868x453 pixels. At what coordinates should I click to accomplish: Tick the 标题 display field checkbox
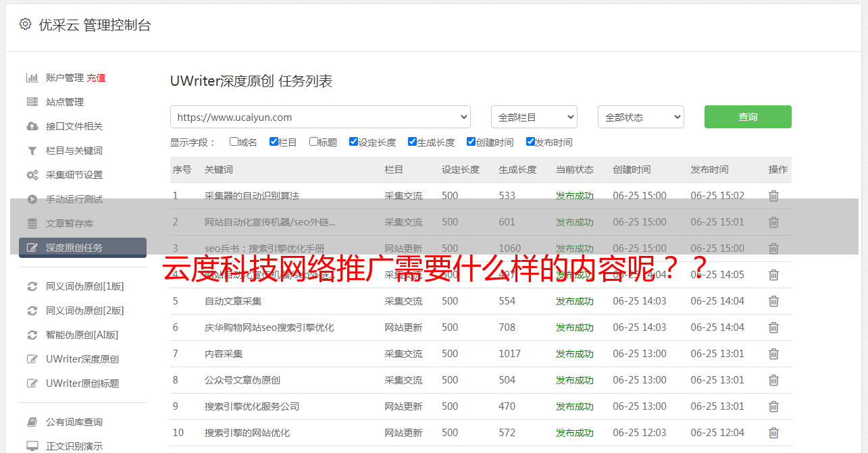click(x=313, y=142)
